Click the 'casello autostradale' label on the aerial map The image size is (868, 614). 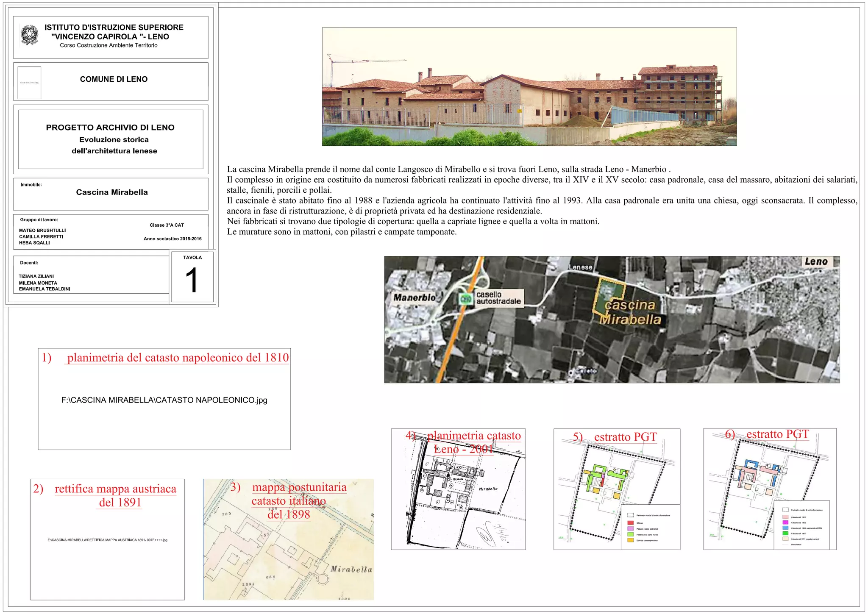point(498,298)
